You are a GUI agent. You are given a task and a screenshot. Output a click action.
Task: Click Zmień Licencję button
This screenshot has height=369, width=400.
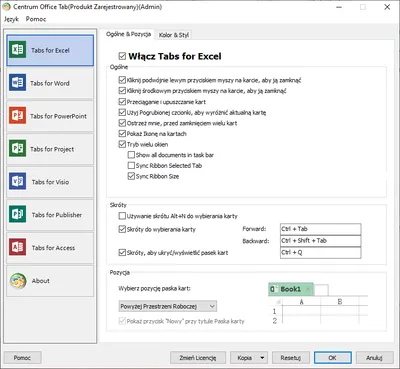point(198,358)
